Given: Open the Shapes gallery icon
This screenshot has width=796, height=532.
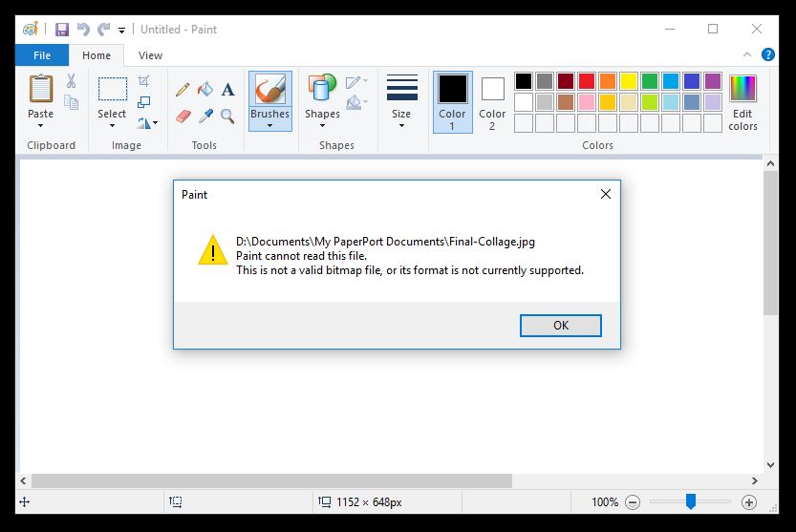Looking at the screenshot, I should click(x=322, y=87).
